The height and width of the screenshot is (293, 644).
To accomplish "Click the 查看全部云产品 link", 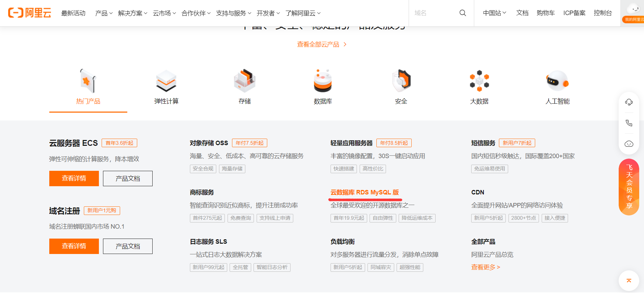I will (322, 44).
